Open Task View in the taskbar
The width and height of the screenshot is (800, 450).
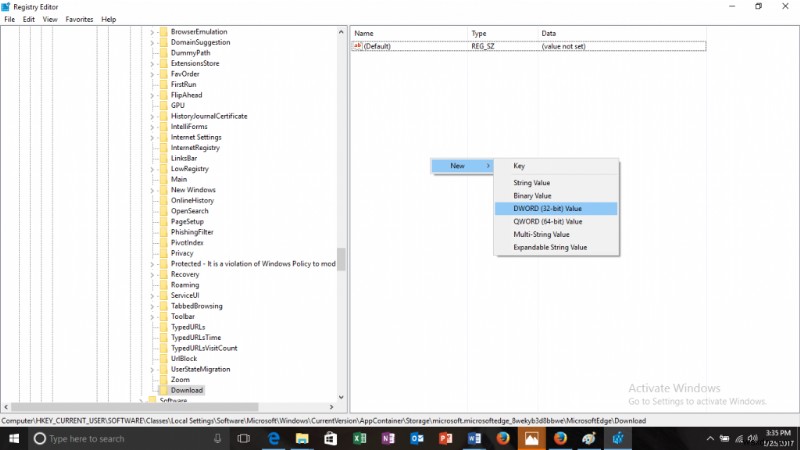coord(244,438)
